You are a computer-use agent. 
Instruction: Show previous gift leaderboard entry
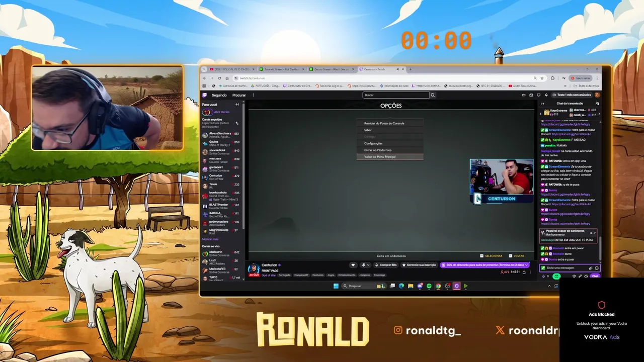(x=541, y=114)
